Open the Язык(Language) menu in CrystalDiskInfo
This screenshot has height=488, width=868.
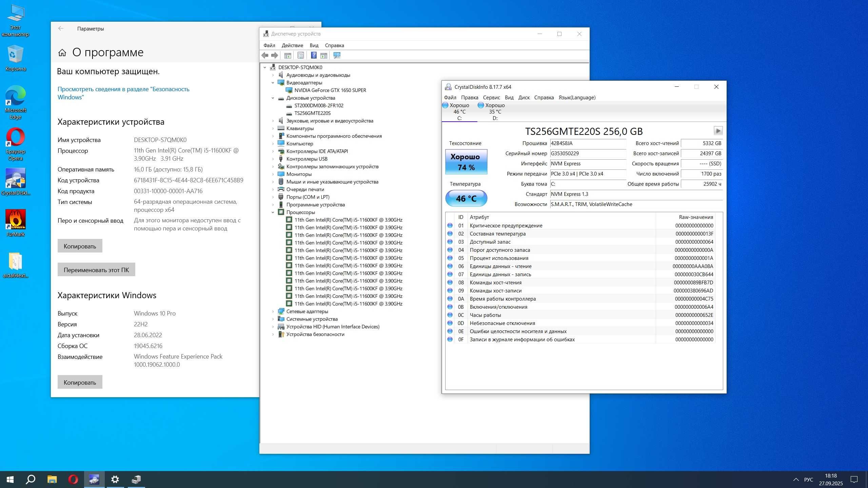pyautogui.click(x=577, y=98)
